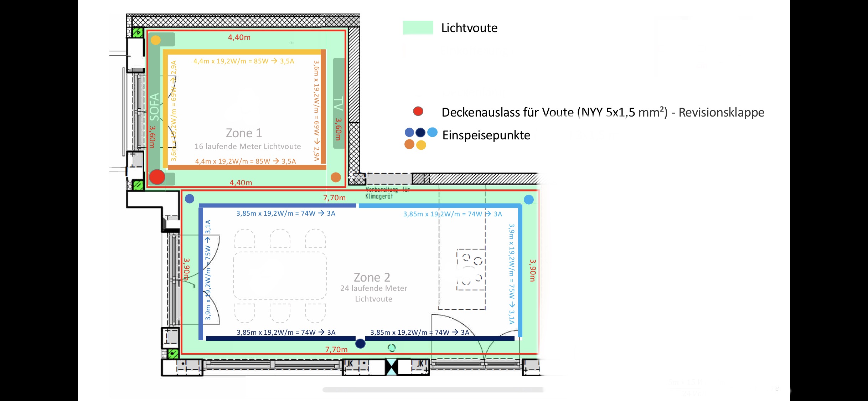Click the small green dashed circle symbol

pyautogui.click(x=392, y=348)
